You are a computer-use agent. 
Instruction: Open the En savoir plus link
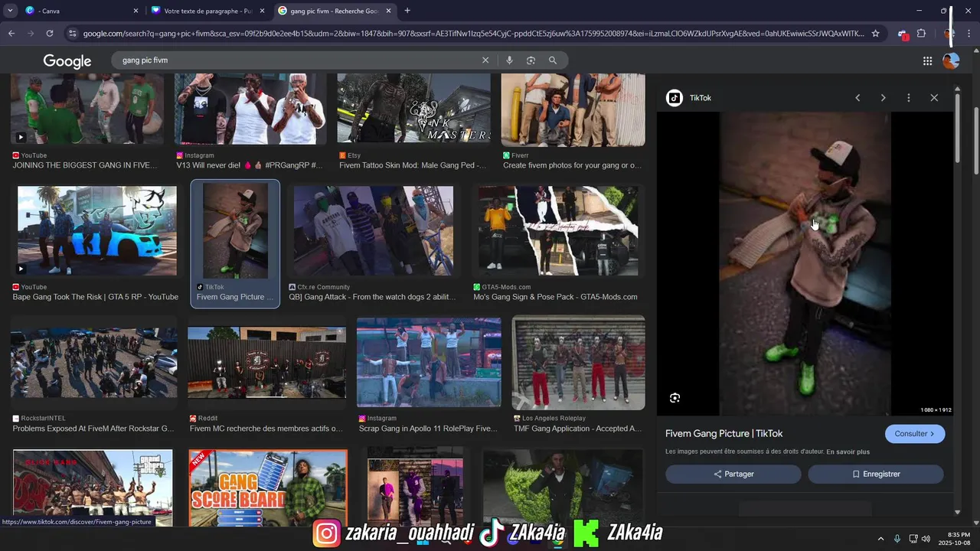(x=848, y=452)
